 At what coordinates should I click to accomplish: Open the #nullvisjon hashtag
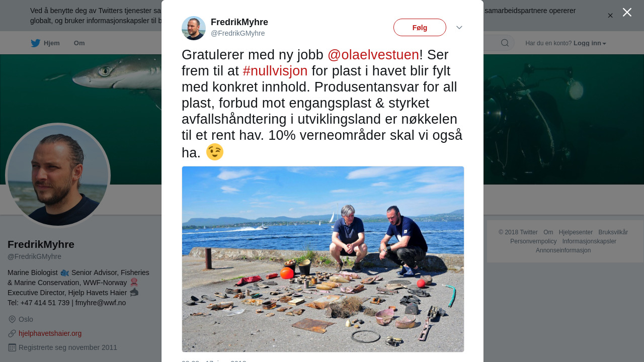pyautogui.click(x=275, y=71)
